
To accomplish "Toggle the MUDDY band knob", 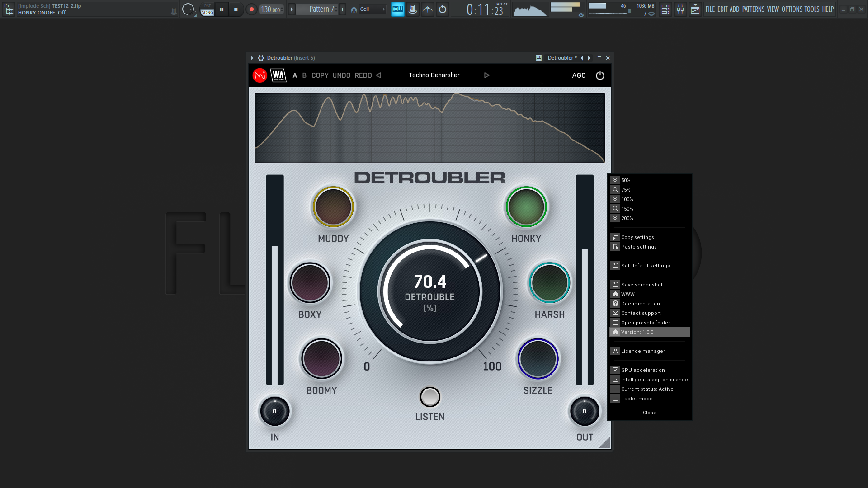I will coord(333,207).
